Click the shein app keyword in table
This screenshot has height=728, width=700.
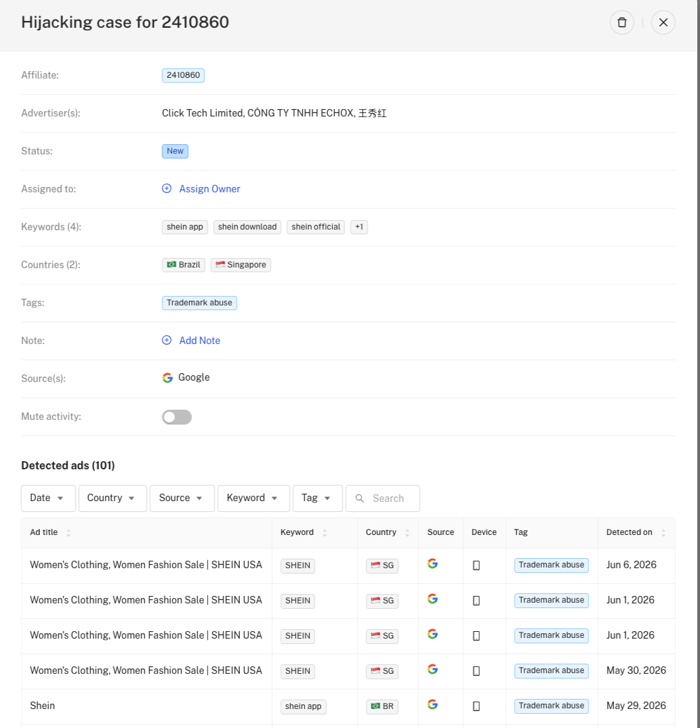(x=303, y=706)
